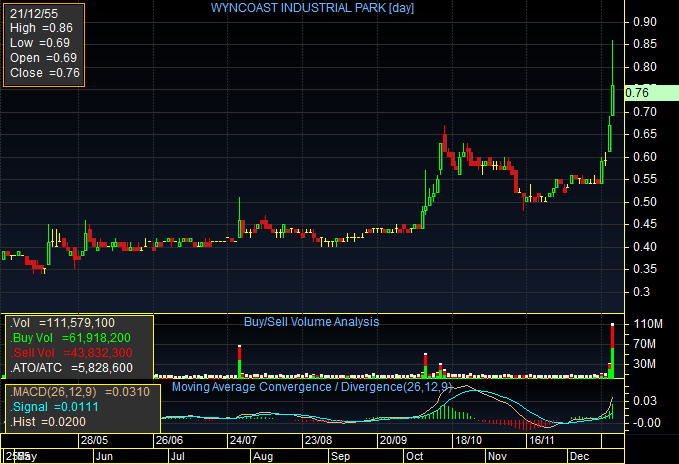Click the 28/05 date marker
Image resolution: width=679 pixels, height=464 pixels.
94,441
